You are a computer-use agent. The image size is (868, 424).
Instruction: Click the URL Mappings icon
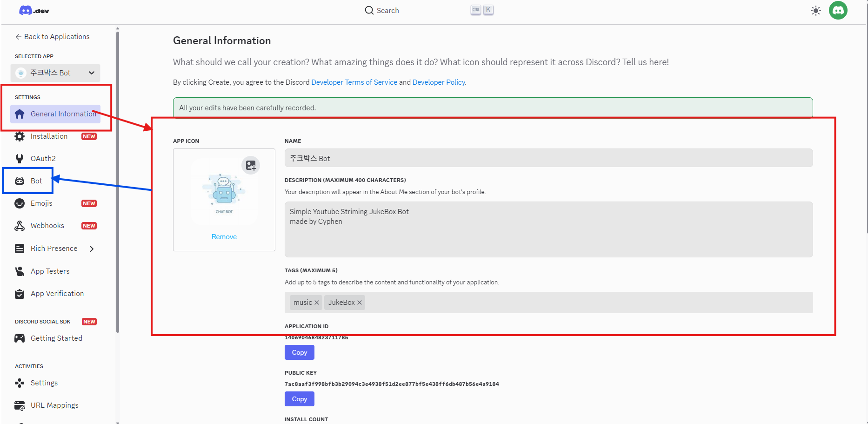(20, 405)
